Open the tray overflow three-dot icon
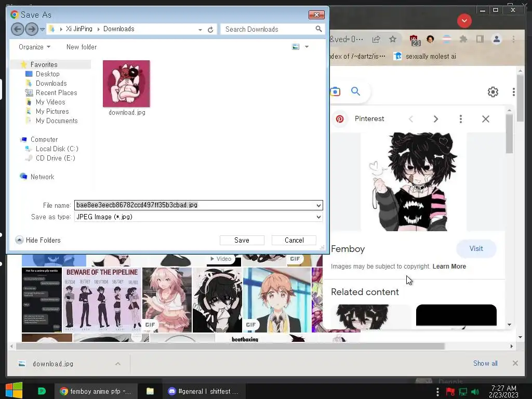 pyautogui.click(x=437, y=392)
